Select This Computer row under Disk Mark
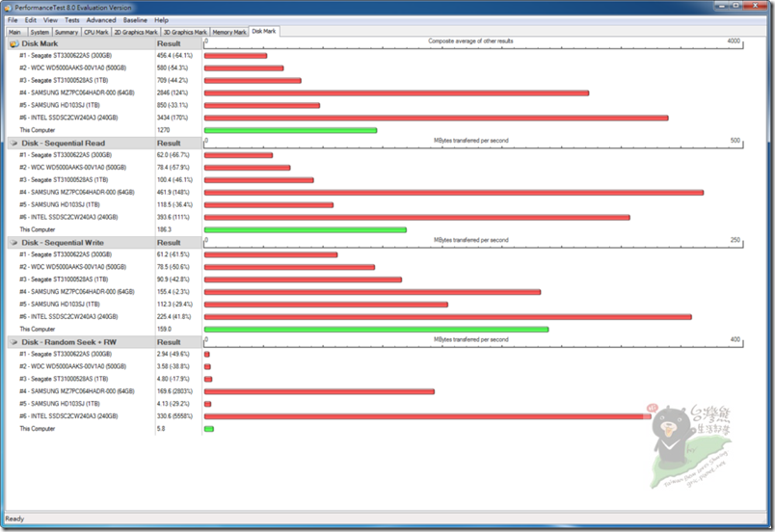 click(37, 130)
